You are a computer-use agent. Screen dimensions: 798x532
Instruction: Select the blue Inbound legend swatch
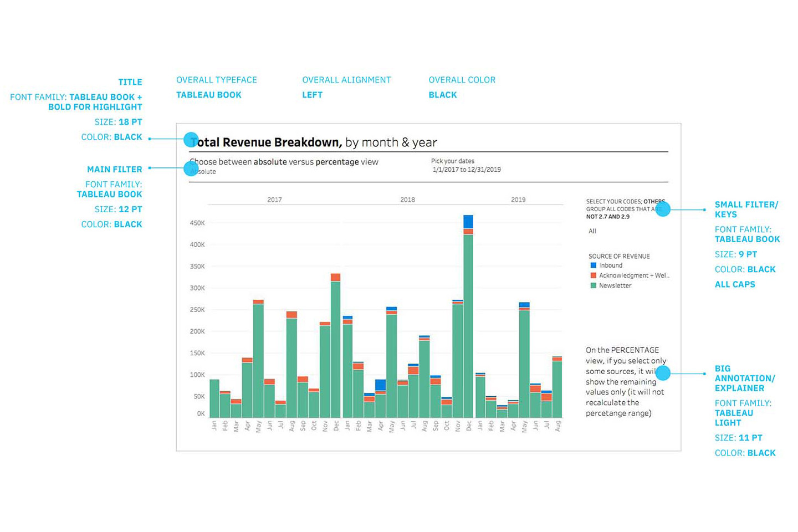pos(593,265)
